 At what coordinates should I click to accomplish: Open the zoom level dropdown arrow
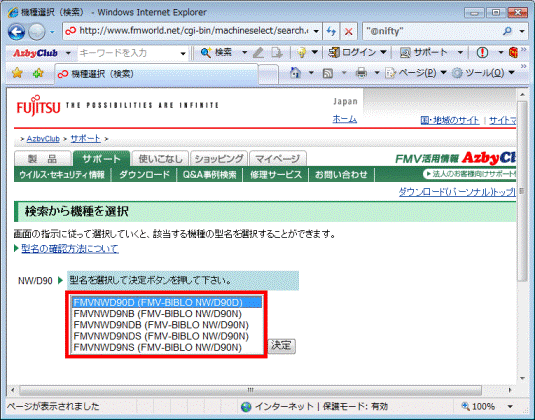click(x=510, y=407)
